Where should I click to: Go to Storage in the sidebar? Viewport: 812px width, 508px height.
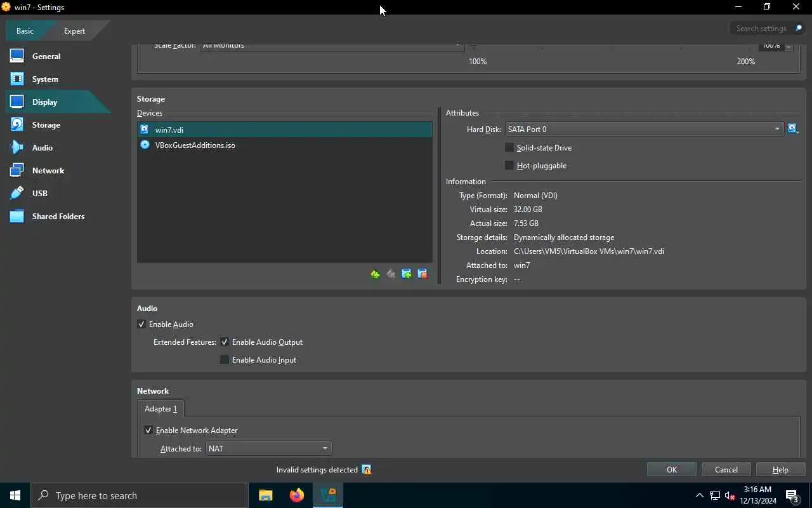46,124
